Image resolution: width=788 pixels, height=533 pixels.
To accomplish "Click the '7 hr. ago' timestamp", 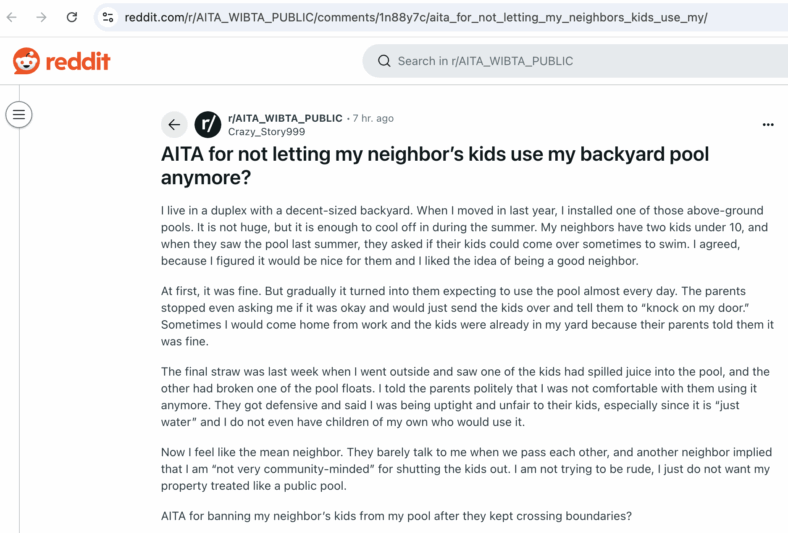I will [x=373, y=118].
